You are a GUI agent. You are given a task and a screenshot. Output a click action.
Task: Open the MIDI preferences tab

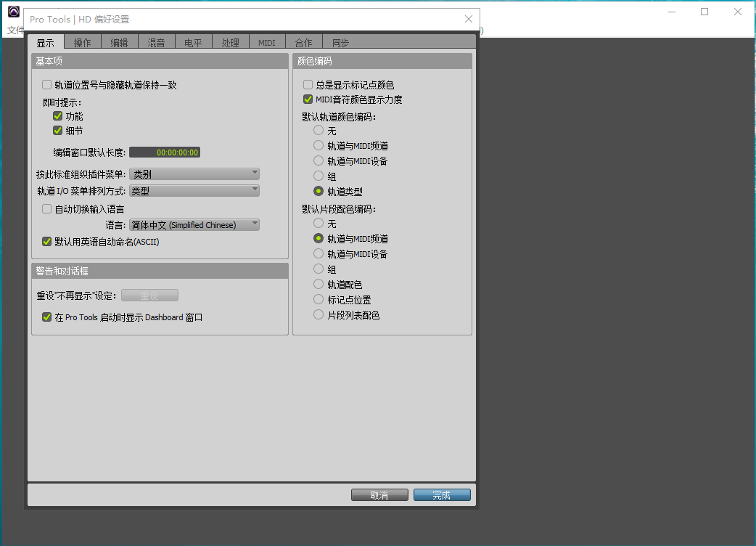267,43
